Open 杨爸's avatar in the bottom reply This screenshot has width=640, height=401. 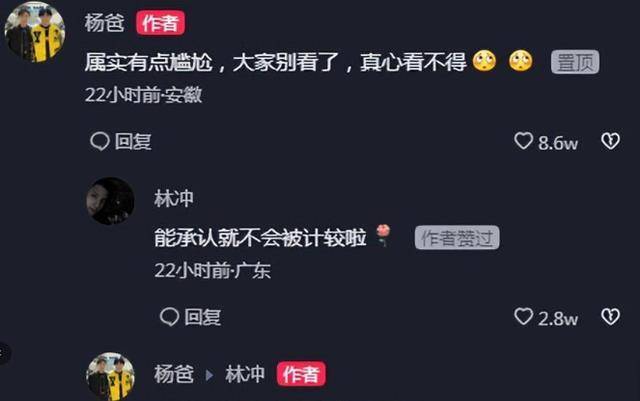click(x=110, y=376)
